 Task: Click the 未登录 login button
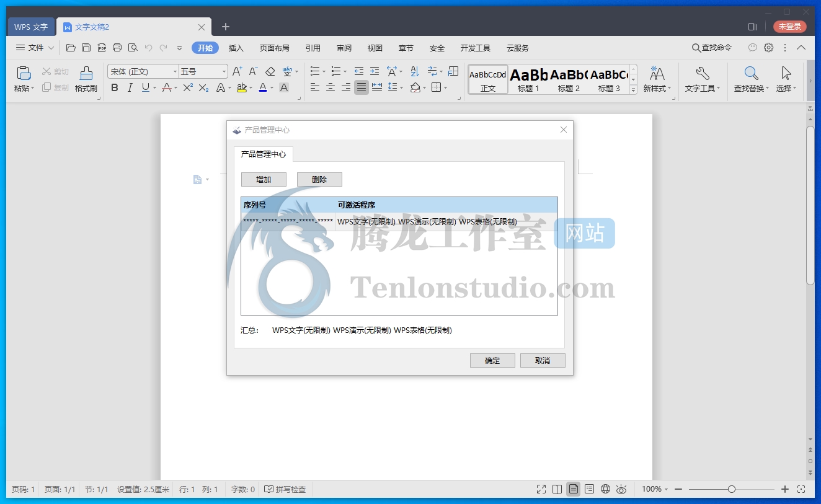(x=789, y=27)
